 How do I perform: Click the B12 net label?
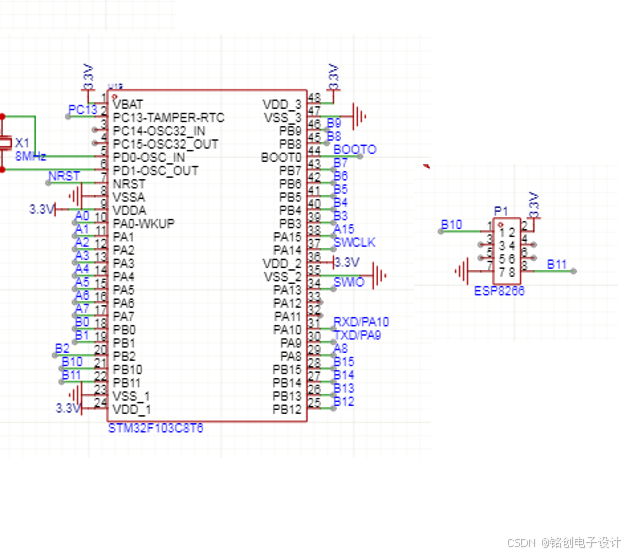(x=343, y=402)
